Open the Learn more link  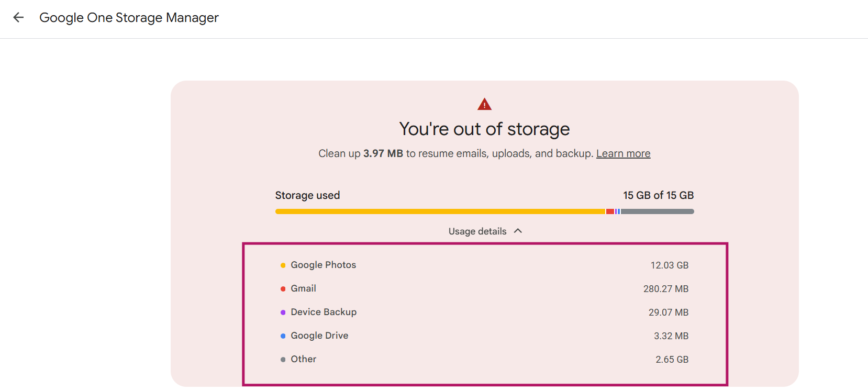coord(622,153)
